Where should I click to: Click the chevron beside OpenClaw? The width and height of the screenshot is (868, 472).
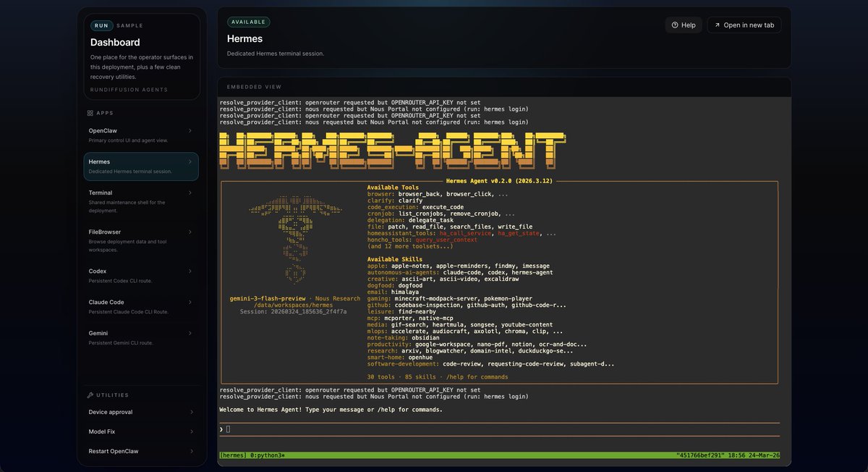[x=190, y=130]
